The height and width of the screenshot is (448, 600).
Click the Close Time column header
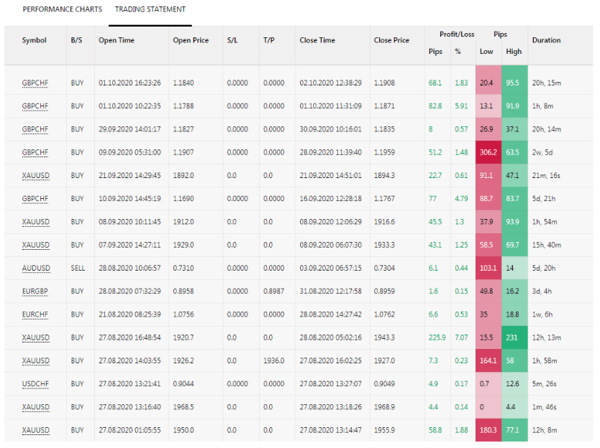click(x=316, y=41)
